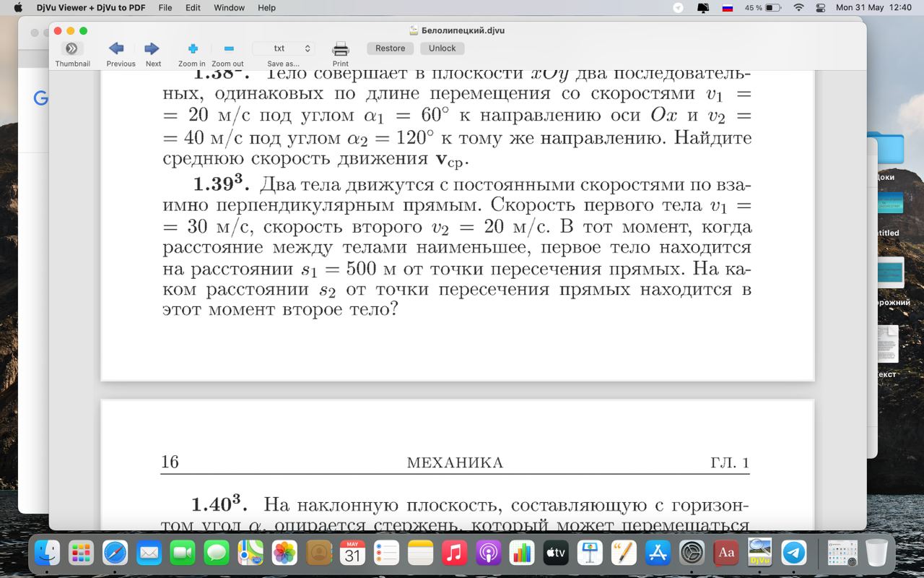Open Mail from the Dock
The width and height of the screenshot is (924, 578).
coord(149,553)
